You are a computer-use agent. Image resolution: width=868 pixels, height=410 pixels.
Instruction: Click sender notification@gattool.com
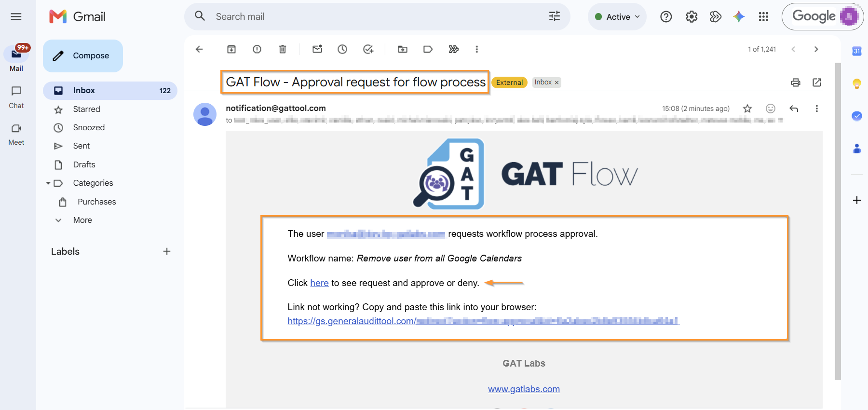tap(276, 108)
